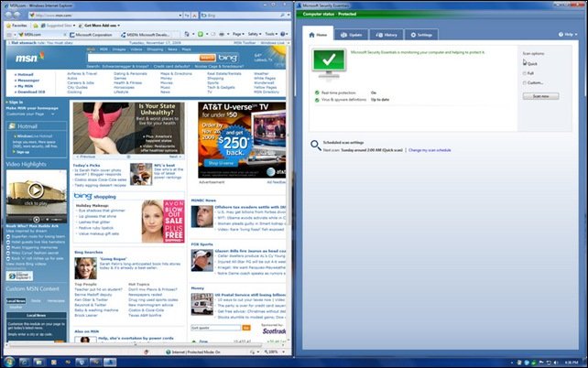
Task: Show hidden system tray icons
Action: point(512,363)
